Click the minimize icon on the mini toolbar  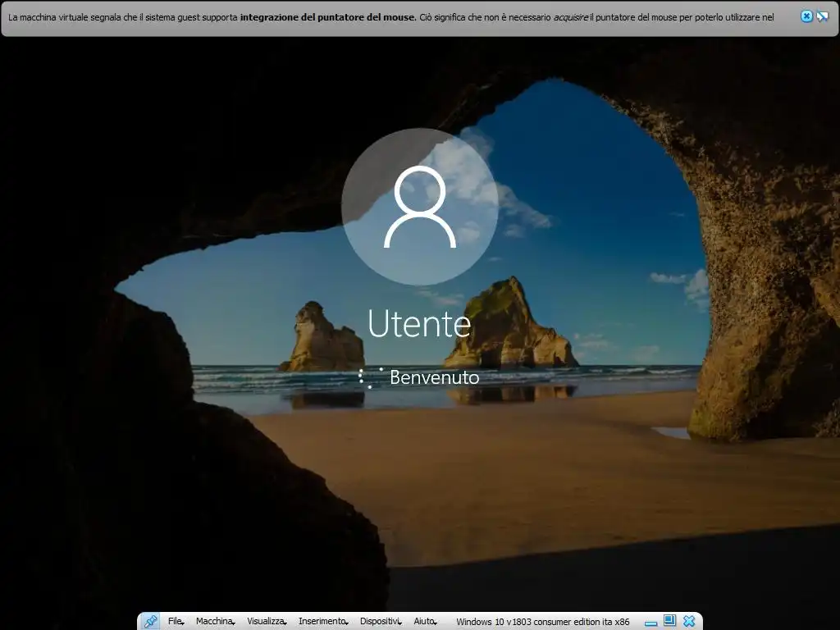click(651, 623)
